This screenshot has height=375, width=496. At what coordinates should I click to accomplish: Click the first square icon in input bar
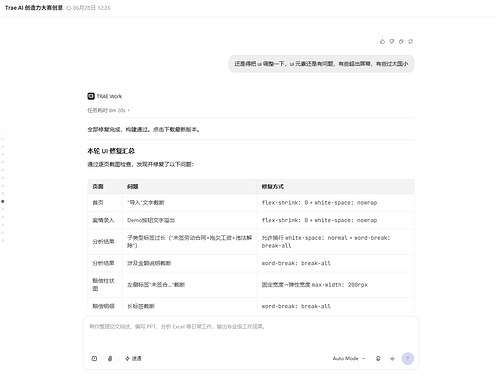[94, 359]
